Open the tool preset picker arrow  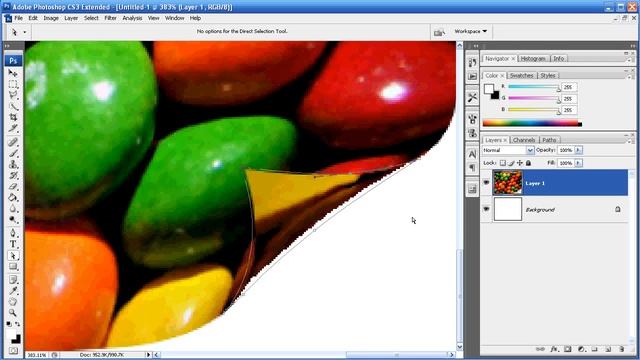click(x=24, y=32)
